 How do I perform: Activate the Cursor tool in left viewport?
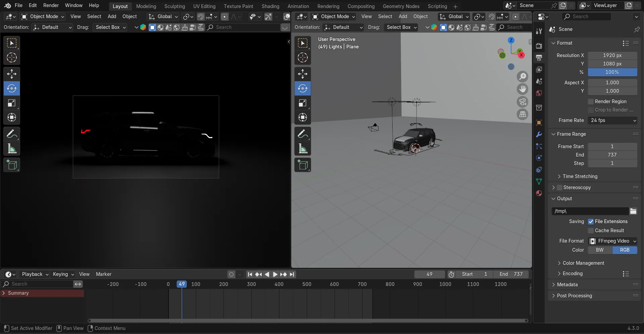coord(12,58)
